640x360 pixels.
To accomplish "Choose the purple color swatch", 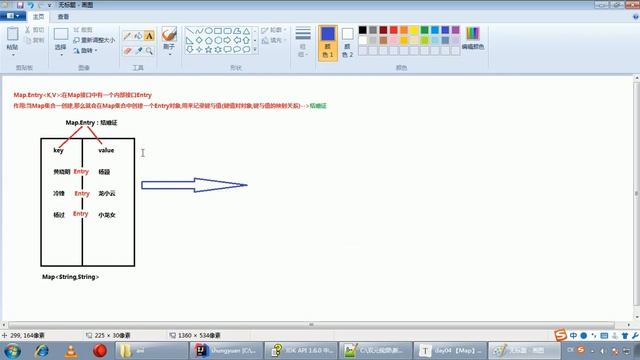I will coord(456,30).
